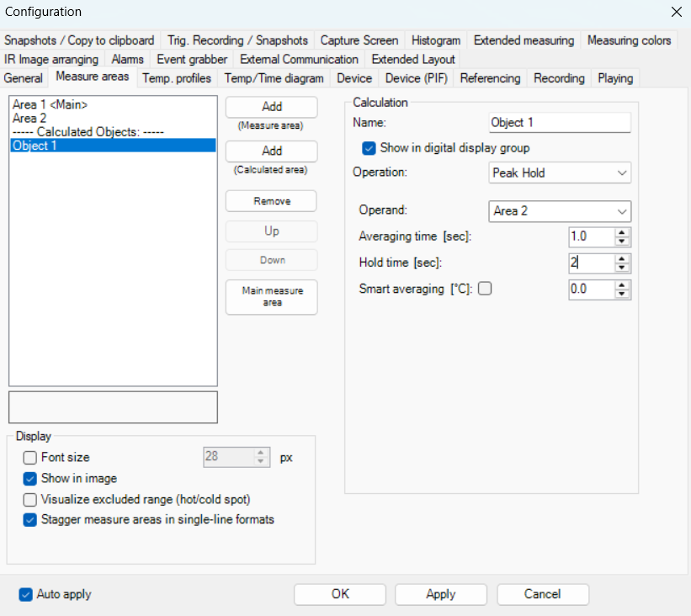The height and width of the screenshot is (616, 691).
Task: Click the Name field containing Object 1
Action: click(560, 123)
